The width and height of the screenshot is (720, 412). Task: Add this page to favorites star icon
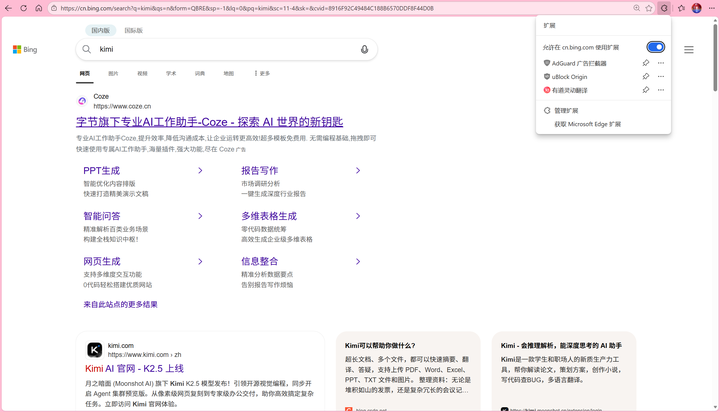[649, 8]
